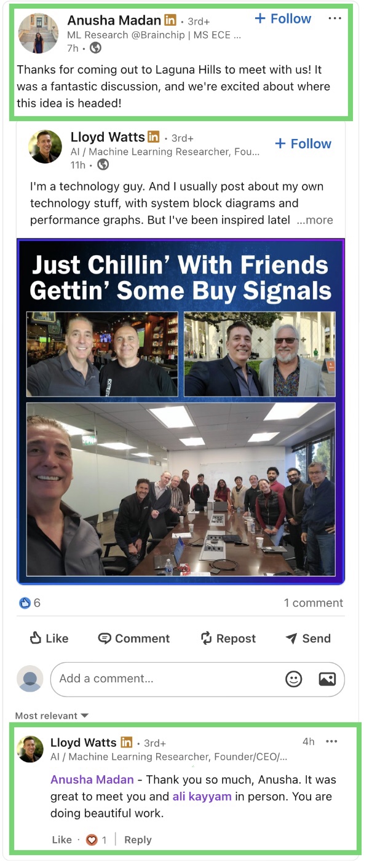Open Anusha Madan's profile picture
The height and width of the screenshot is (868, 372).
[x=39, y=33]
